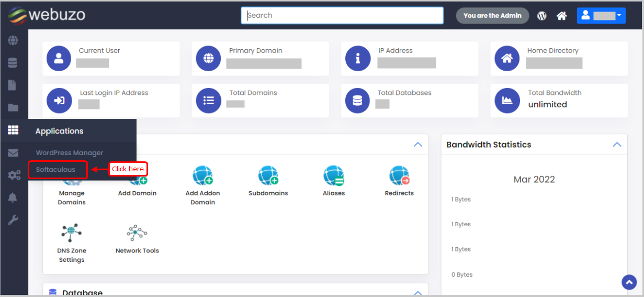
Task: Click the scroll-to-top arrow button
Action: 629,282
